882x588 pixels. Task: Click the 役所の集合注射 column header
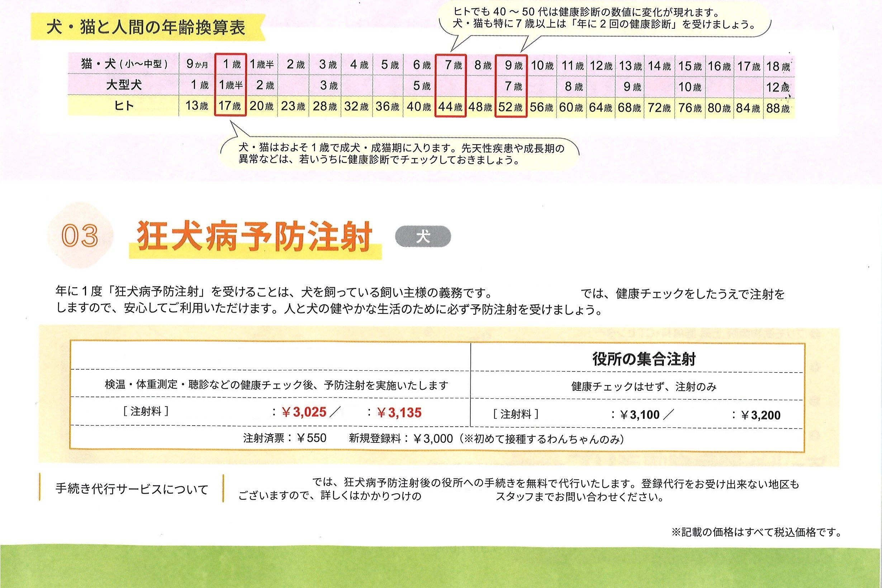tap(644, 359)
